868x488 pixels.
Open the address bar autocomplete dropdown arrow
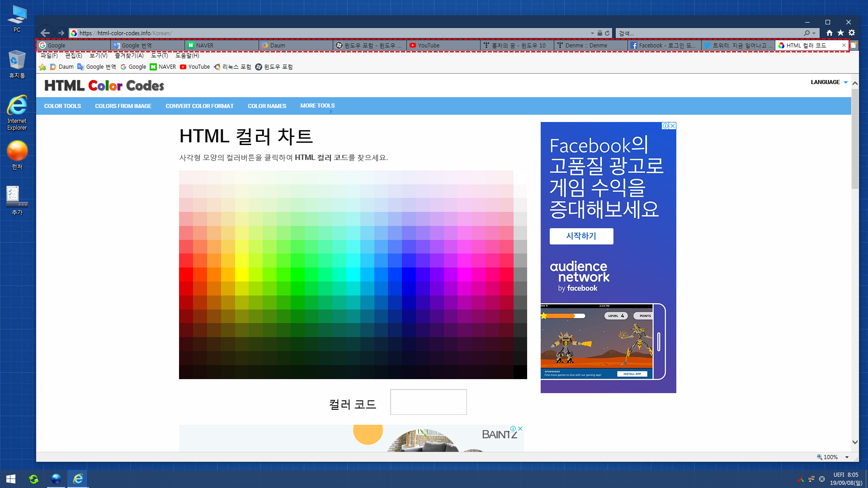coord(592,33)
